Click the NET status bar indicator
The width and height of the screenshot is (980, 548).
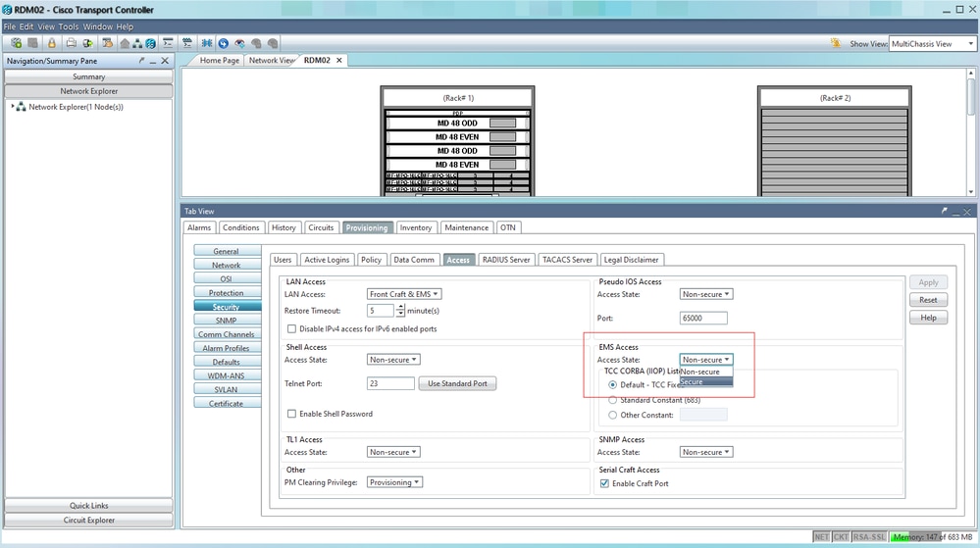[821, 537]
